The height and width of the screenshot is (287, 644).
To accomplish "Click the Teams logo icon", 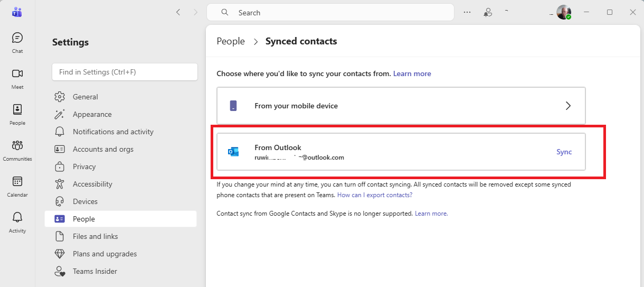I will pos(17,12).
